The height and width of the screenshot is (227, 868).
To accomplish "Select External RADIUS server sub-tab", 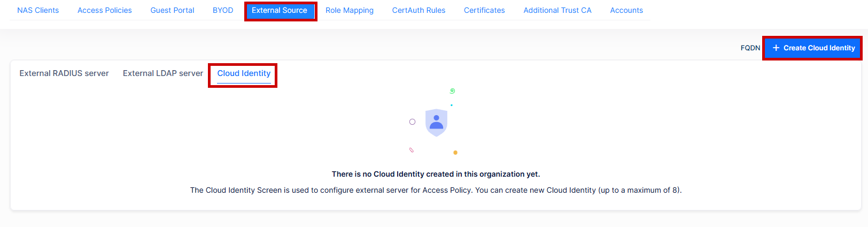I will [x=64, y=73].
